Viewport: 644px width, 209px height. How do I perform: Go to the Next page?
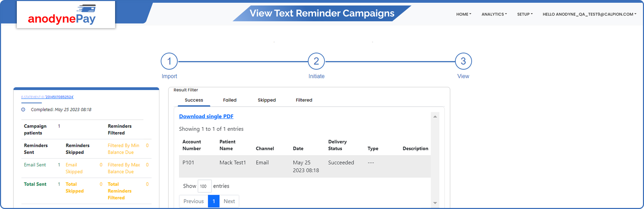pyautogui.click(x=229, y=201)
